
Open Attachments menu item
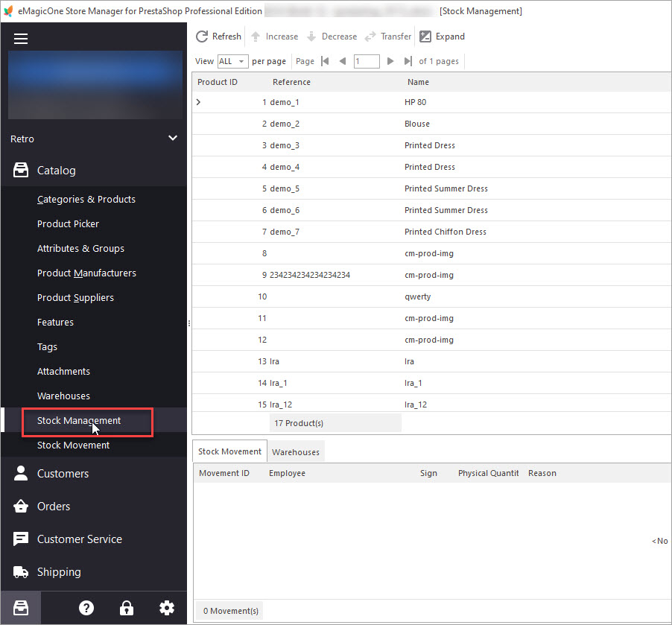[x=63, y=371]
